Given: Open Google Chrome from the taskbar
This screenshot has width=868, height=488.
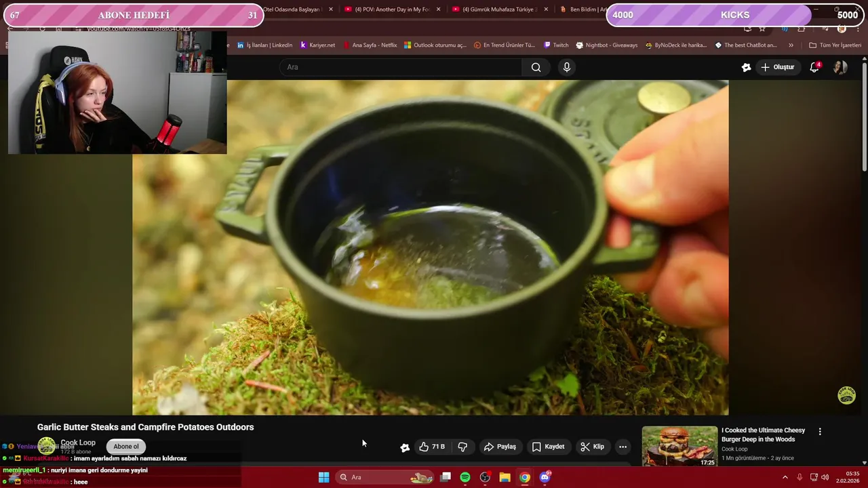Looking at the screenshot, I should 525,477.
